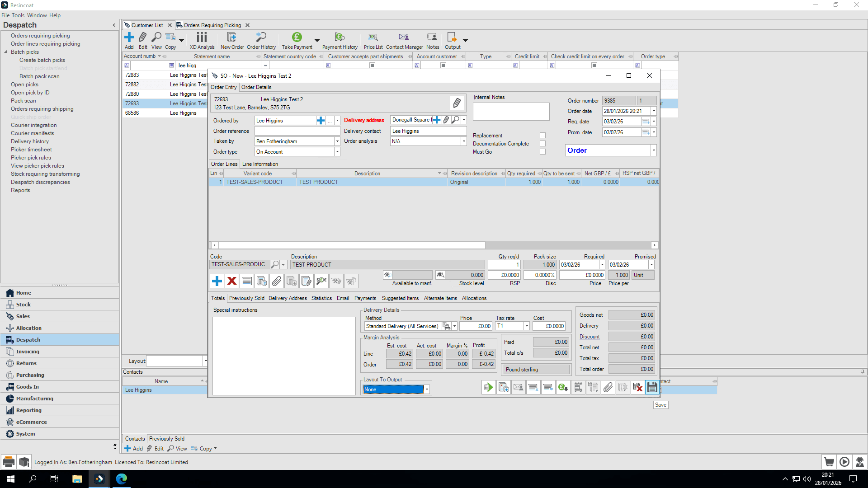
Task: Click the Special instructions text box
Action: pos(284,356)
